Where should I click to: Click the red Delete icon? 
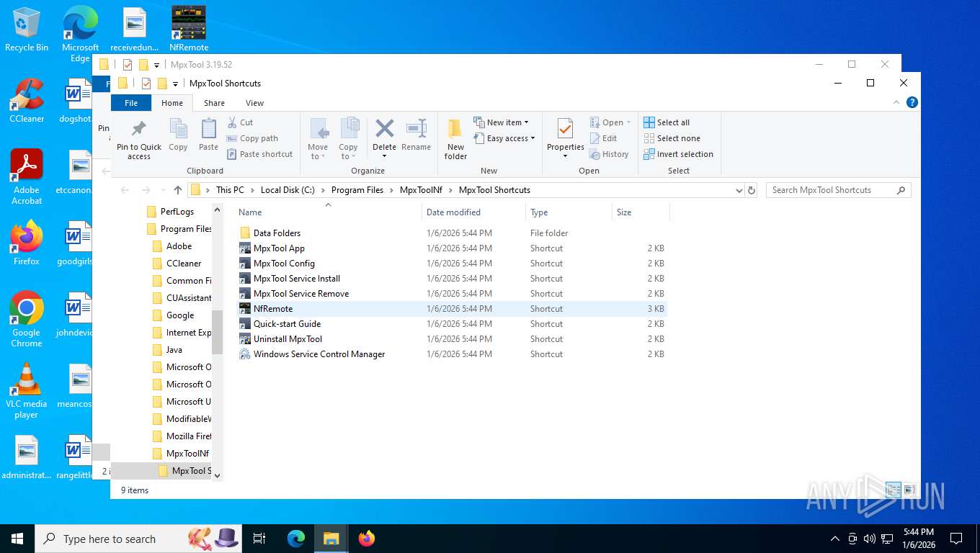click(384, 129)
